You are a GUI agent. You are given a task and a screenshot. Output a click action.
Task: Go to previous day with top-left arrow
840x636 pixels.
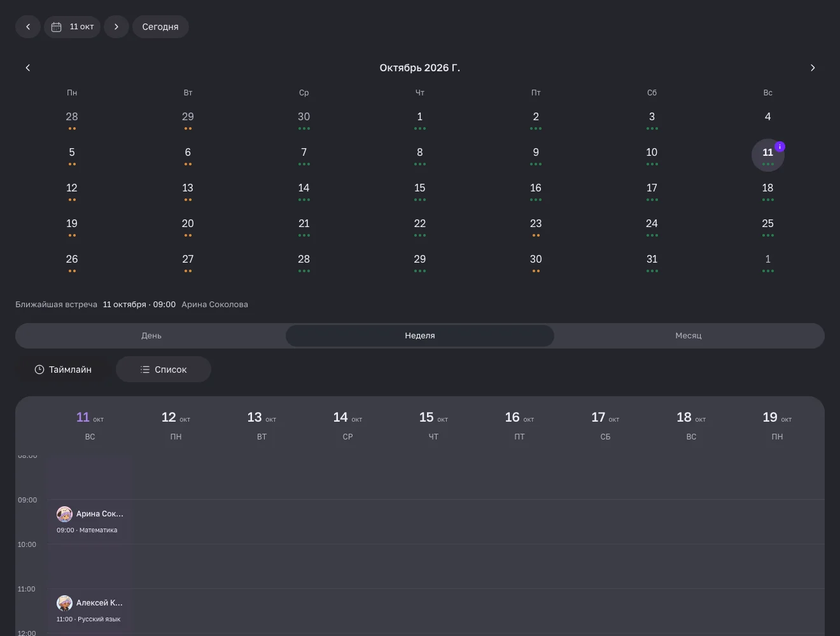click(x=28, y=27)
